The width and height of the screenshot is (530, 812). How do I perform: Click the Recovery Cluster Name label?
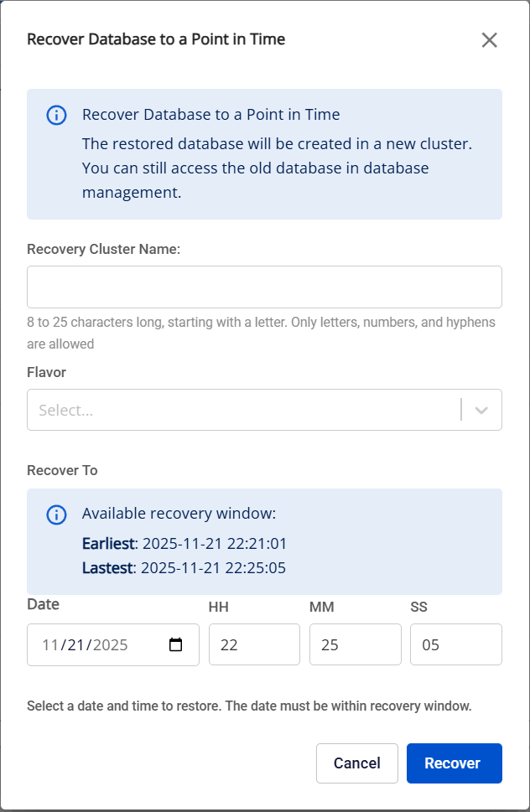click(x=104, y=249)
